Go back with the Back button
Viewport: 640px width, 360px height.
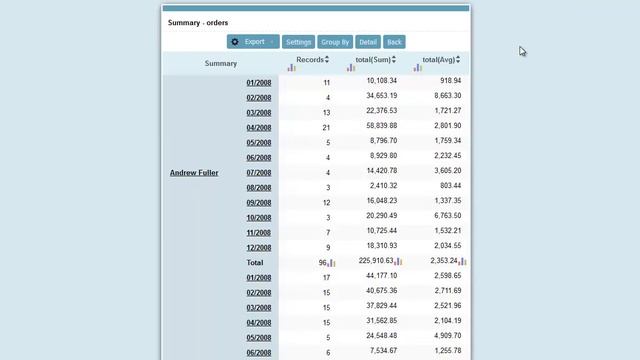pos(394,42)
